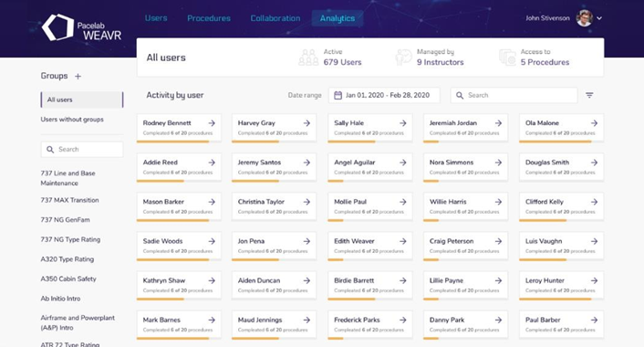Open A350 Cabin Safety group

tap(68, 279)
